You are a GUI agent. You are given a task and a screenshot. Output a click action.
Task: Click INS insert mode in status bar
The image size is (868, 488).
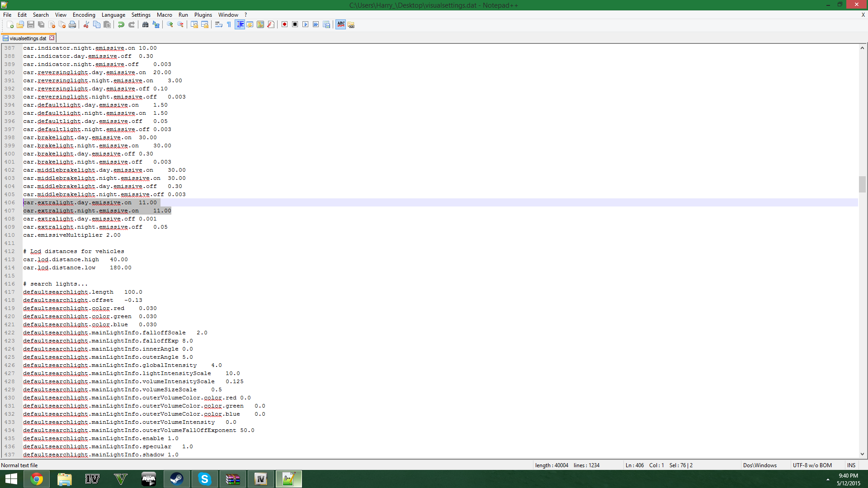851,465
